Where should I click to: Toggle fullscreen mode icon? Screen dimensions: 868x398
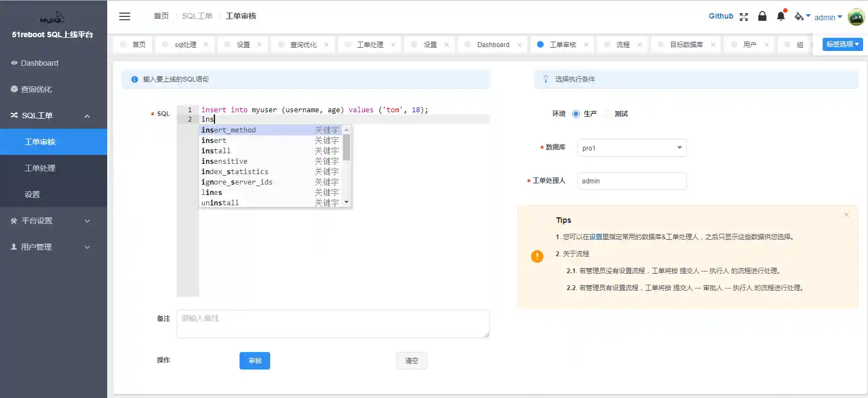click(x=743, y=17)
